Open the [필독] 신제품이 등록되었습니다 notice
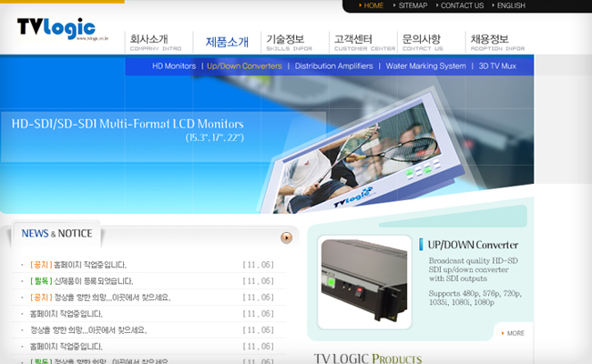Screen dimensions: 592x364 coord(81,281)
